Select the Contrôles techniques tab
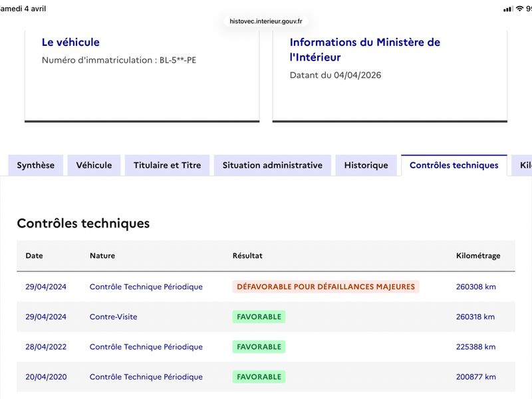This screenshot has width=532, height=399. [x=454, y=165]
